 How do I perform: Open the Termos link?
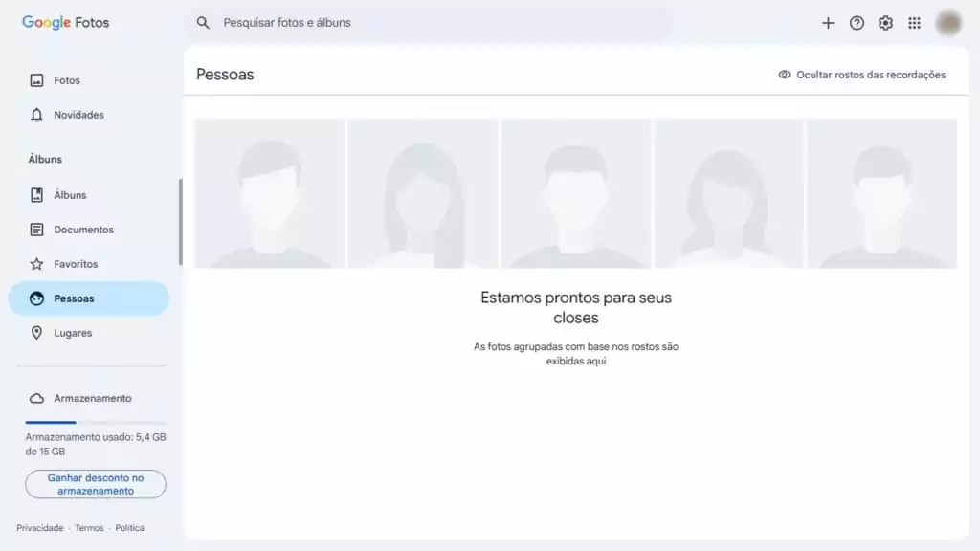(x=89, y=528)
